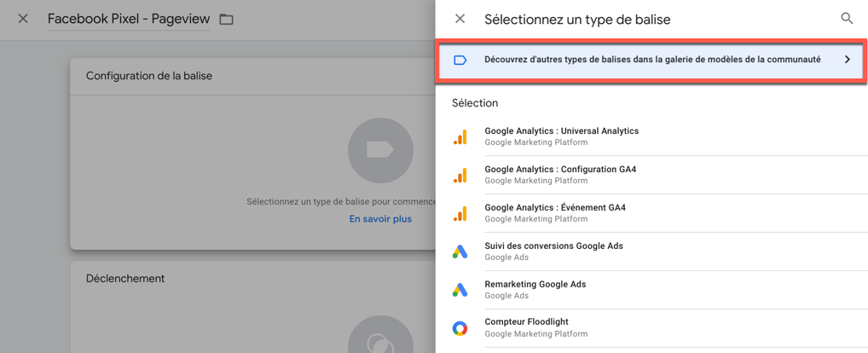Screen dimensions: 868x353
Task: Click the search magnifier in tag type panel
Action: click(x=846, y=18)
